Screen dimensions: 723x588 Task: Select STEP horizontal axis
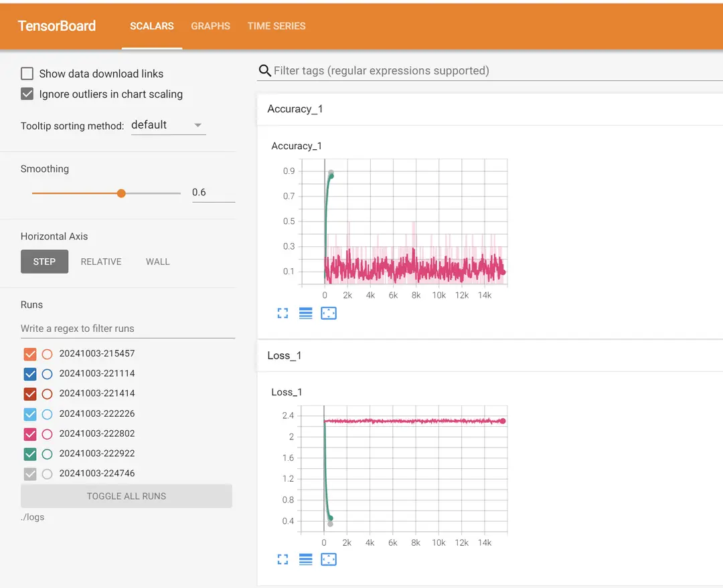click(44, 262)
